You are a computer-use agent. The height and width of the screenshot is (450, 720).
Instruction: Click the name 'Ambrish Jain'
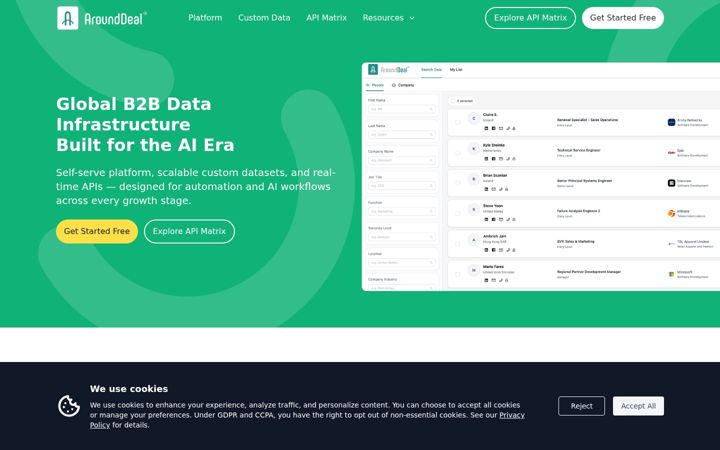coord(494,236)
